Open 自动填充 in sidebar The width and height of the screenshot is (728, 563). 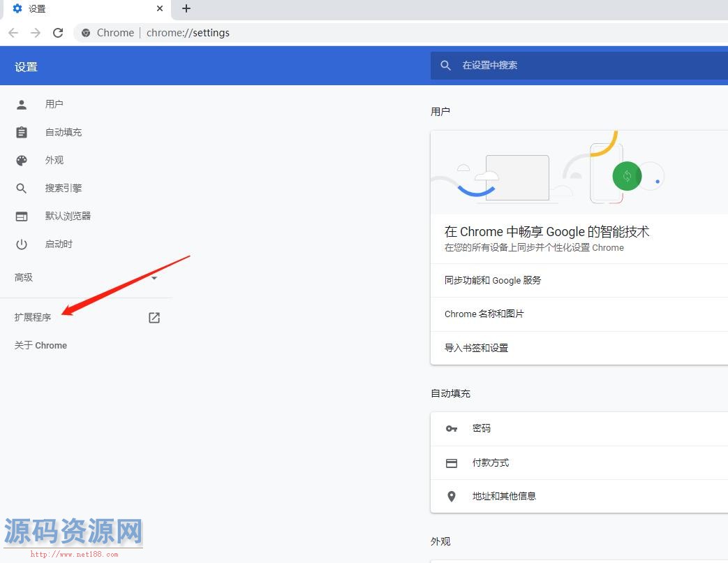[64, 133]
